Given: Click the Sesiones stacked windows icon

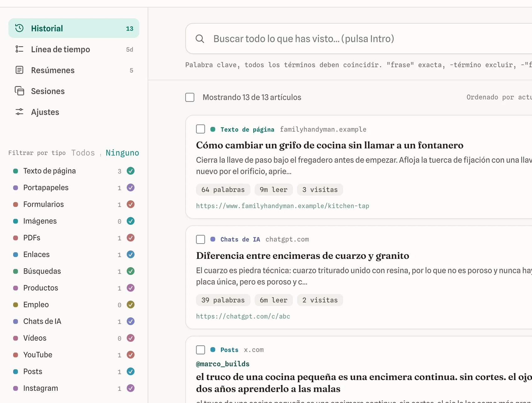Looking at the screenshot, I should (19, 91).
